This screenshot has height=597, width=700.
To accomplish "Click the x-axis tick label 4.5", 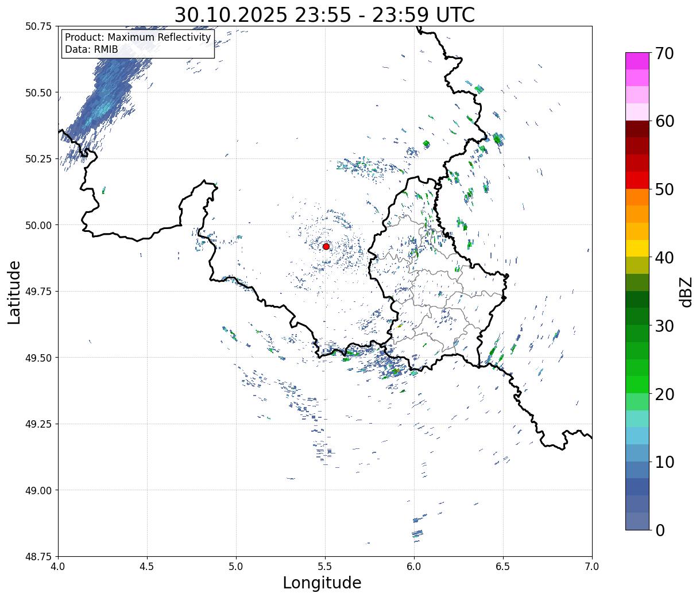I will pyautogui.click(x=147, y=567).
